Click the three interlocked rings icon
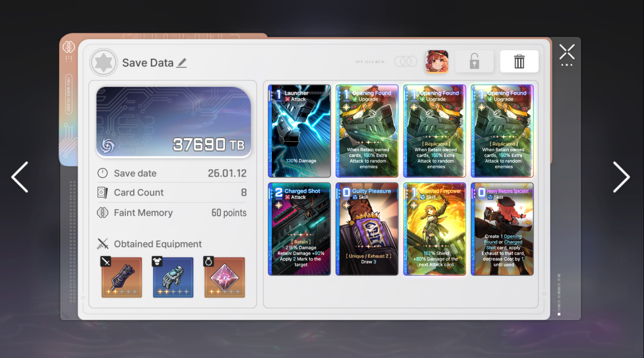The height and width of the screenshot is (358, 644). coord(406,62)
